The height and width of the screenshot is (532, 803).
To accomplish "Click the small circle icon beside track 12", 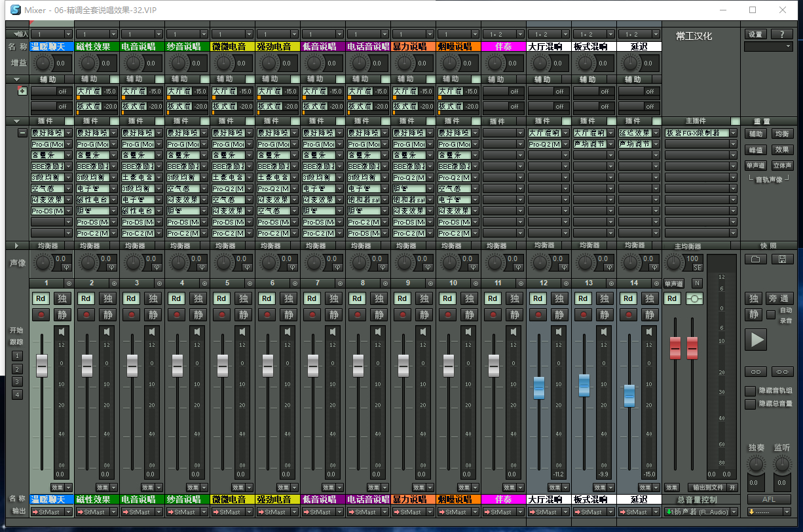I will [566, 283].
